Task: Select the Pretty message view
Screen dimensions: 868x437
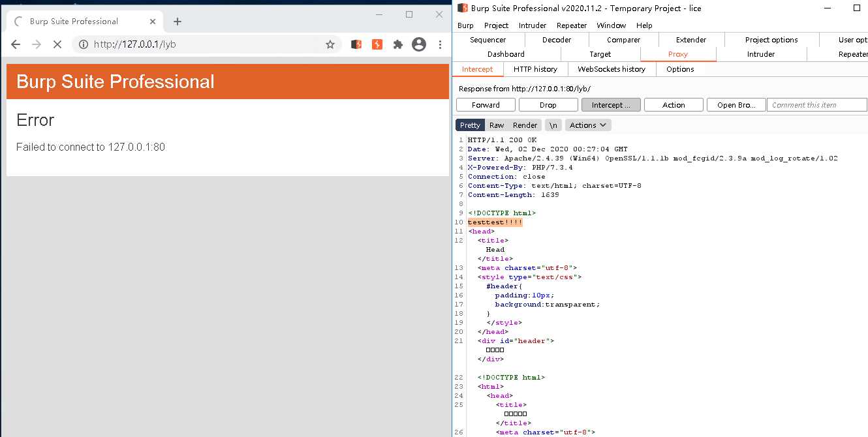Action: pos(470,125)
